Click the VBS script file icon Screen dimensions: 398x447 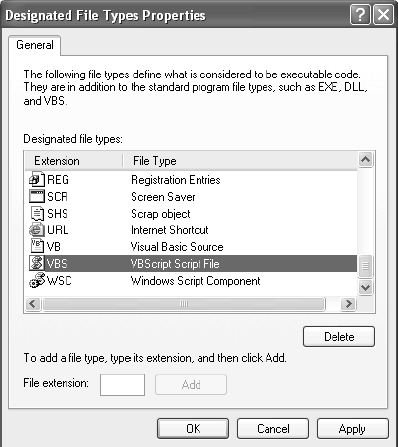(x=37, y=263)
